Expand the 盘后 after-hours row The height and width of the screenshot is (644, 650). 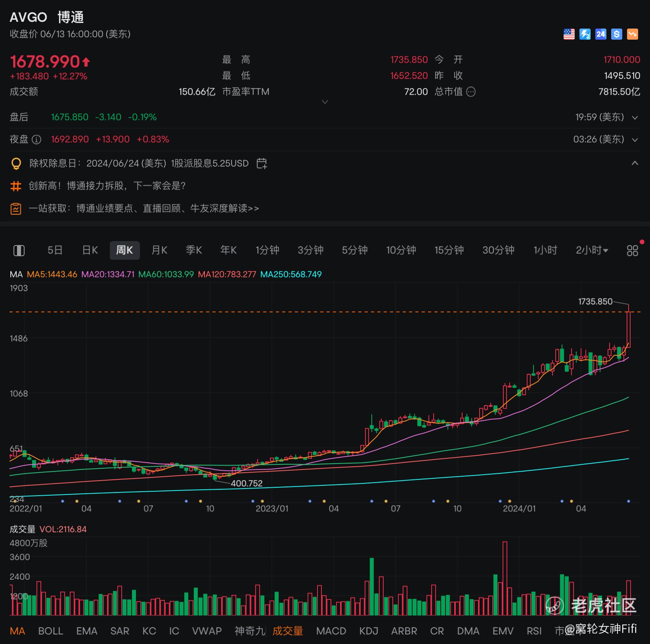pos(635,118)
